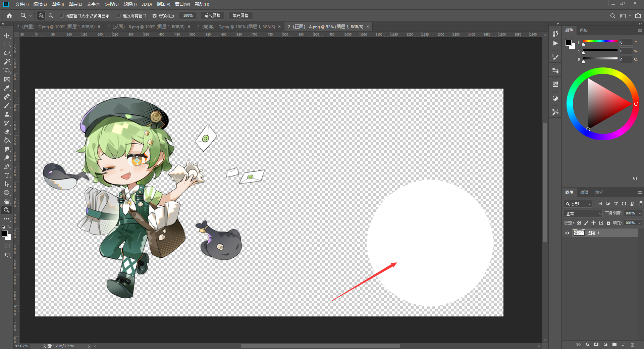Viewport: 644px width, 349px height.
Task: Select the Rectangular Marquee tool
Action: pyautogui.click(x=7, y=44)
